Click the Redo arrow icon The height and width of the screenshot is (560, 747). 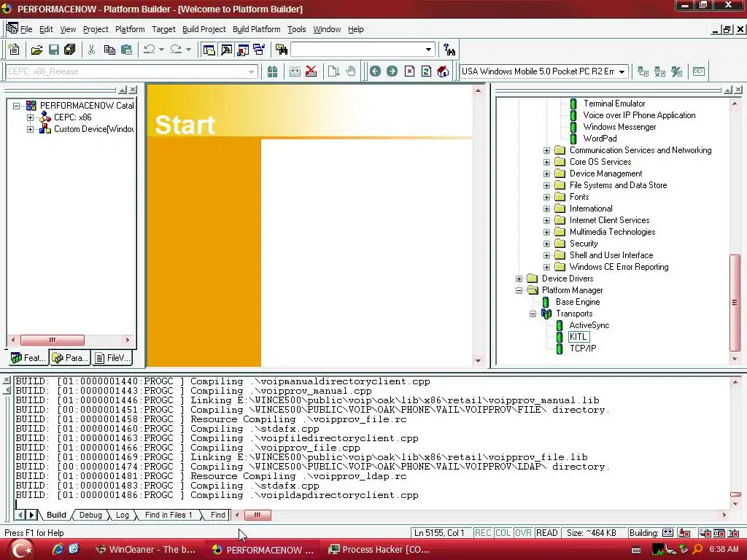point(176,50)
